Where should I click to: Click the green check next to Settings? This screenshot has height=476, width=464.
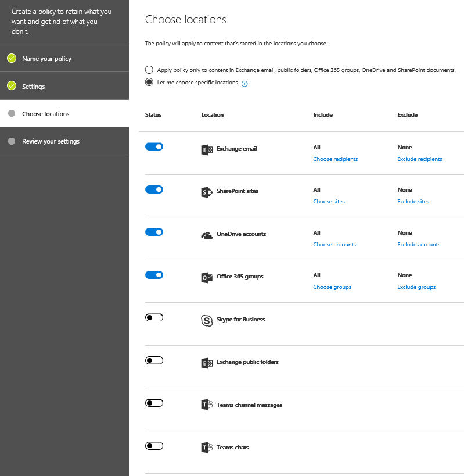click(12, 85)
